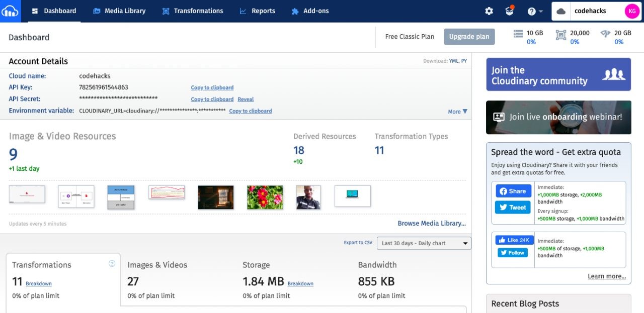
Task: Reveal the API Secret
Action: pos(246,99)
